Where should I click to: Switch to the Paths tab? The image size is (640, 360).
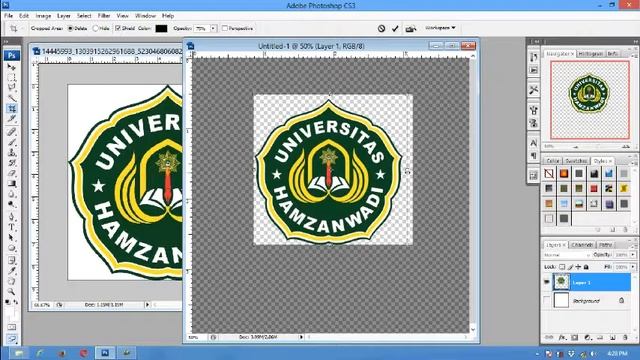click(605, 245)
